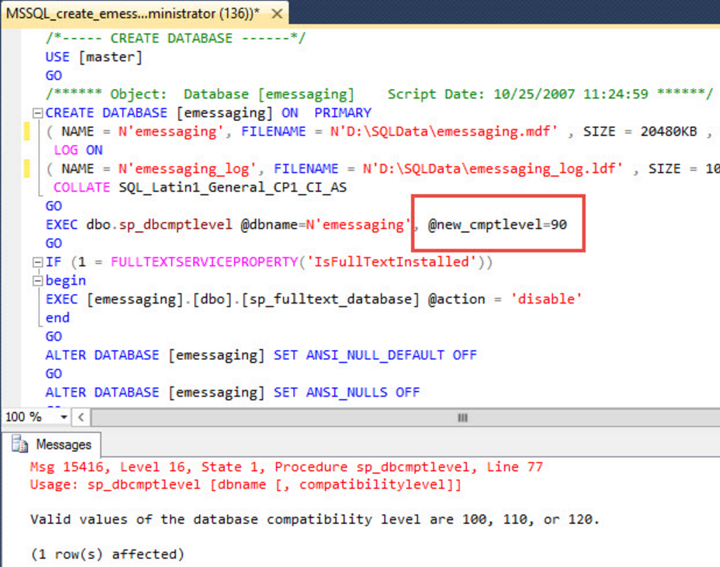Click 'N'emessaging_log'' name string
720x567 pixels.
(186, 169)
